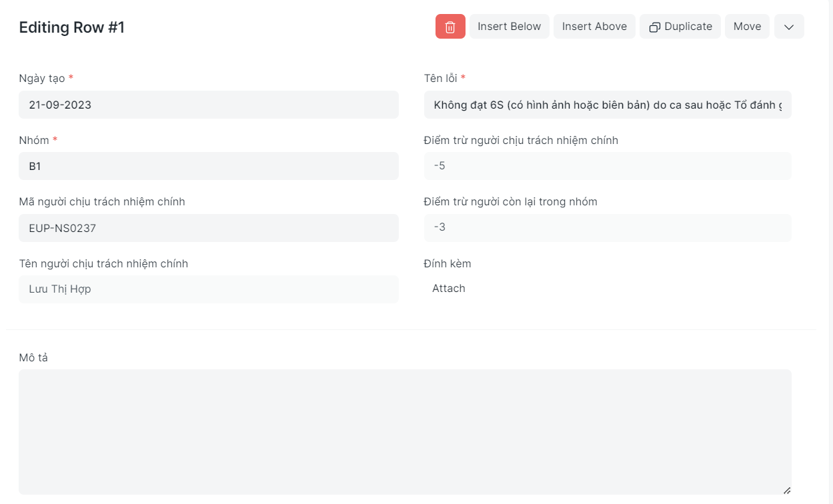Screen dimensions: 833x504
Task: Click the field showing Lưu Thị Hợp
Action: 208,289
